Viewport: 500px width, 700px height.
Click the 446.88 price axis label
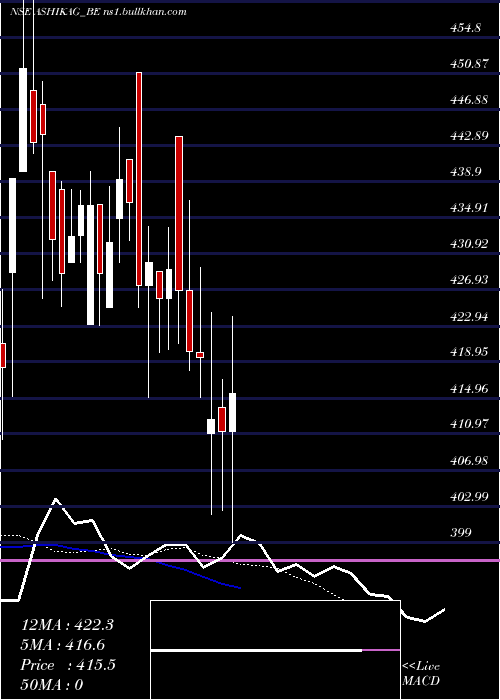pos(468,100)
